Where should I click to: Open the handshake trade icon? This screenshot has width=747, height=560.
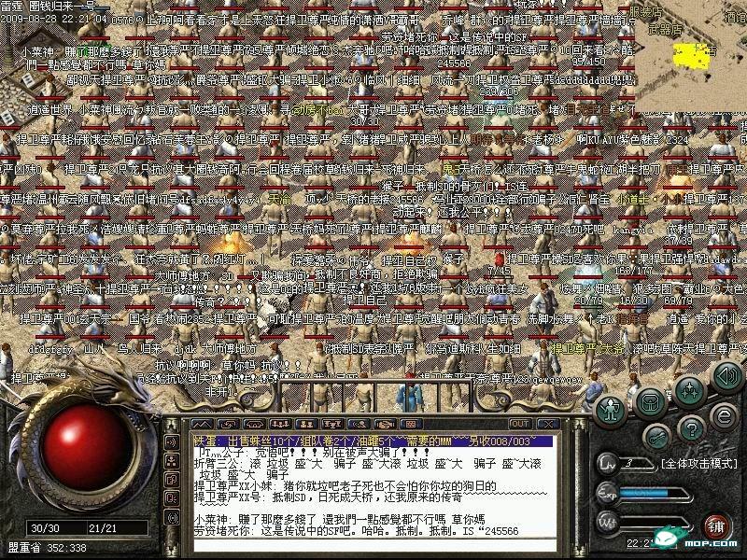385,424
